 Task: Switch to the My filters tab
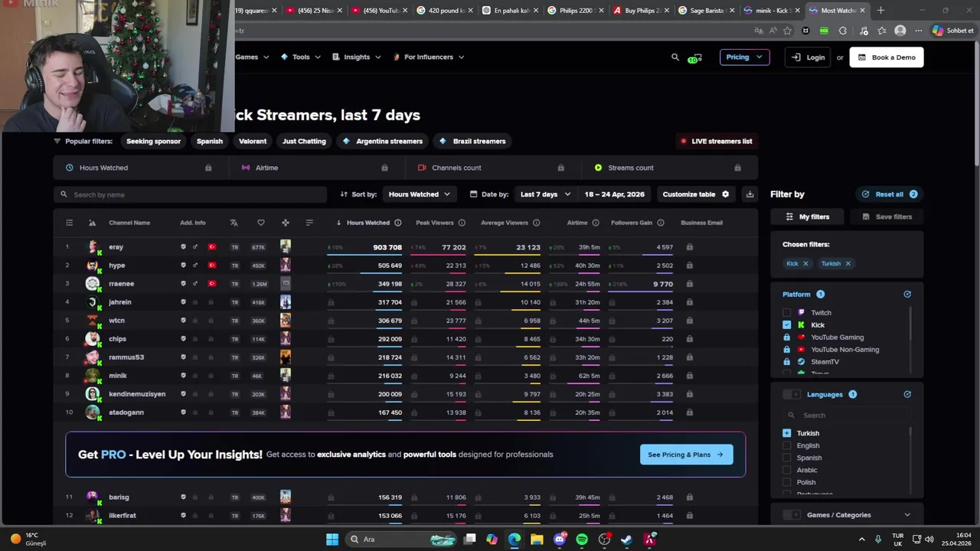pyautogui.click(x=807, y=217)
